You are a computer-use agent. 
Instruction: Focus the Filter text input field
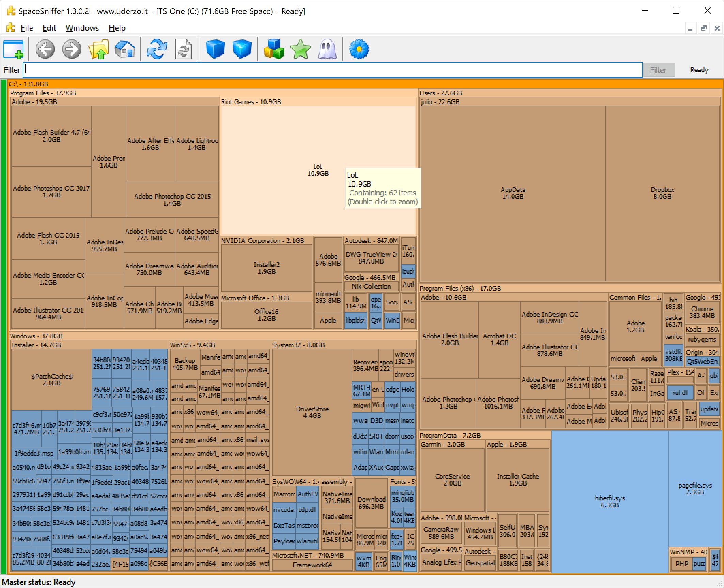point(333,70)
